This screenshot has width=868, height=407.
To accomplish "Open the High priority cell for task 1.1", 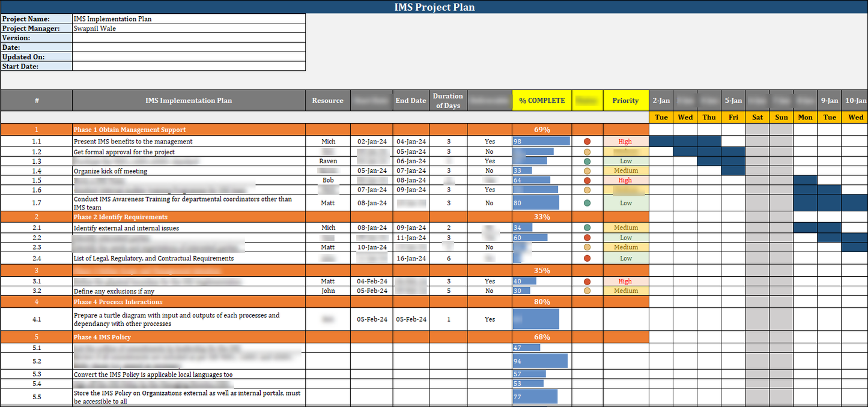I will [x=625, y=141].
